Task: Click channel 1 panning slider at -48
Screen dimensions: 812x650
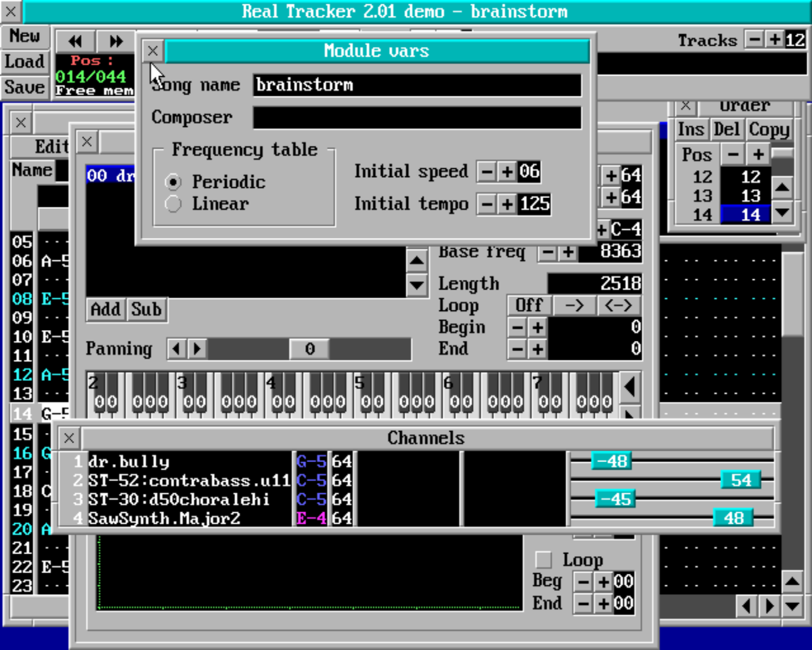Action: pyautogui.click(x=611, y=461)
